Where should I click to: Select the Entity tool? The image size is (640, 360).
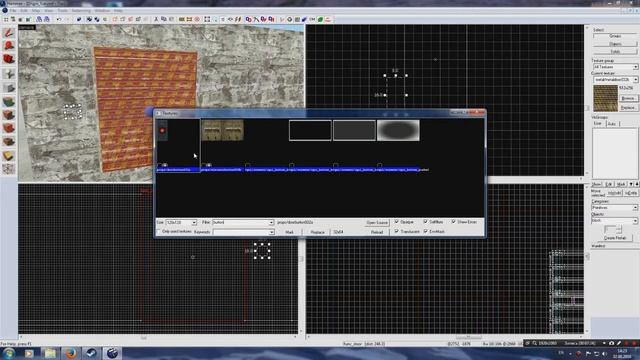click(9, 74)
